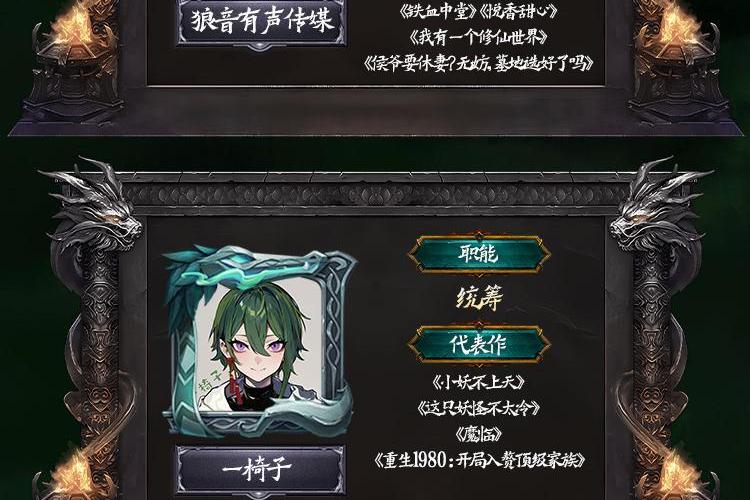Open the title 《铁血中堂》
750x500 pixels.
[437, 11]
